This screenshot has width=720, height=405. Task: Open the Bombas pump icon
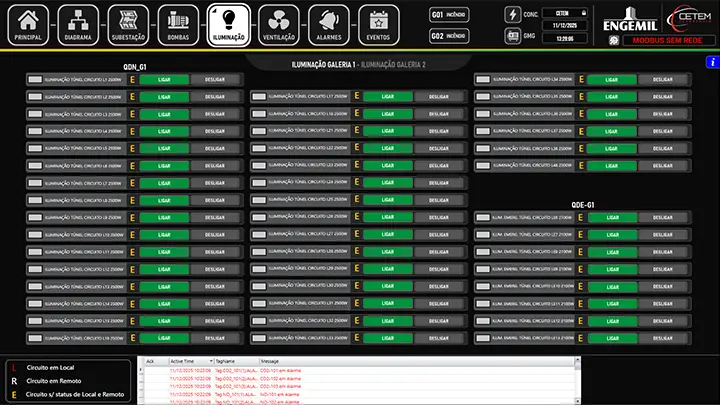(x=179, y=23)
